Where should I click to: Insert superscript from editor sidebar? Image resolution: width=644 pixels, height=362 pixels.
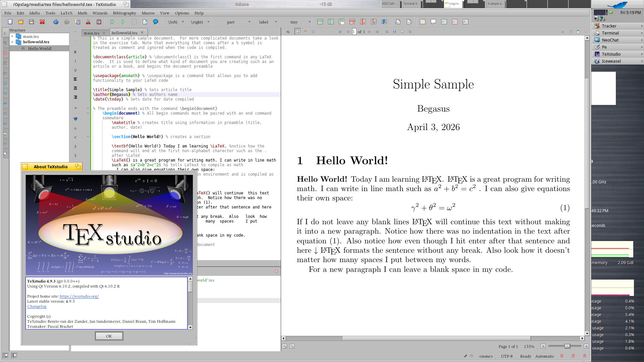[x=75, y=137]
